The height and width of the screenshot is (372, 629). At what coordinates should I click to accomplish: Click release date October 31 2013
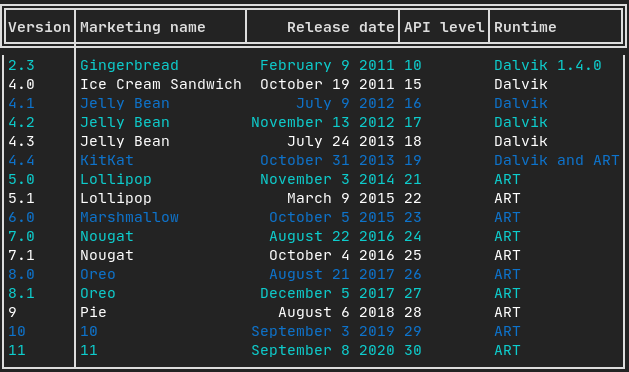pyautogui.click(x=327, y=161)
